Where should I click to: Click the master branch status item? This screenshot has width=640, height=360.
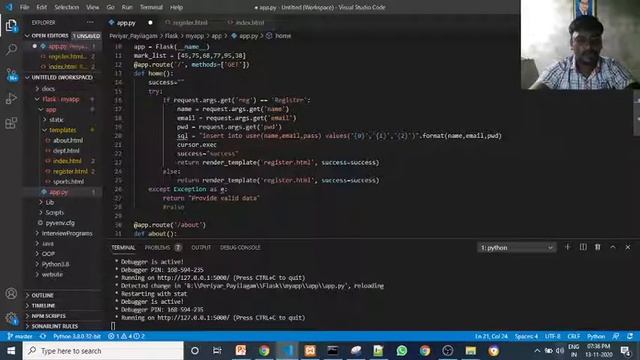(x=20, y=336)
